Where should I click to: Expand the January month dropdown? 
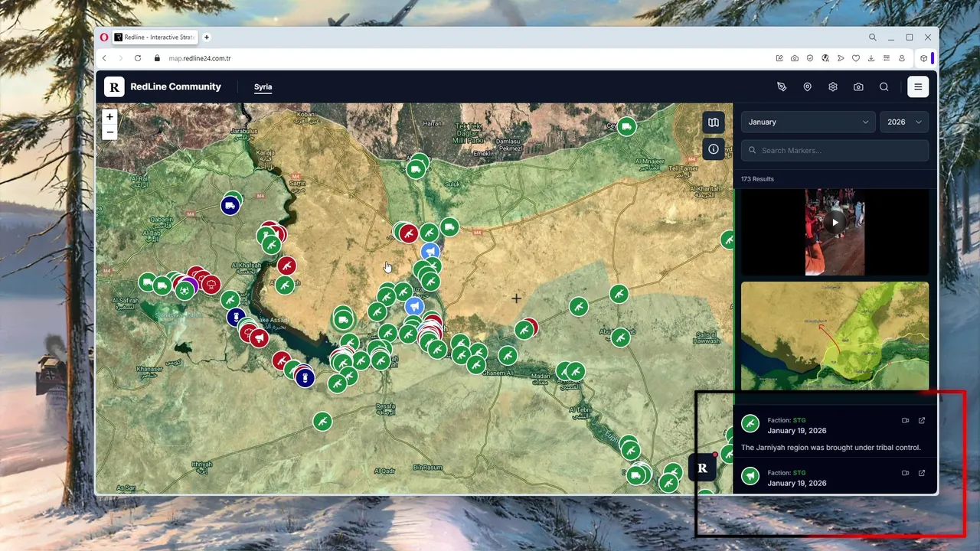pyautogui.click(x=808, y=122)
